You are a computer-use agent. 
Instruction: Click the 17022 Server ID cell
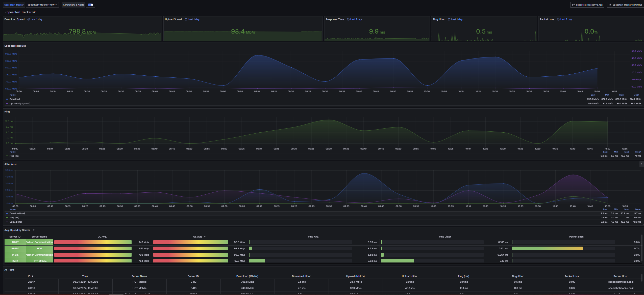tap(15, 242)
